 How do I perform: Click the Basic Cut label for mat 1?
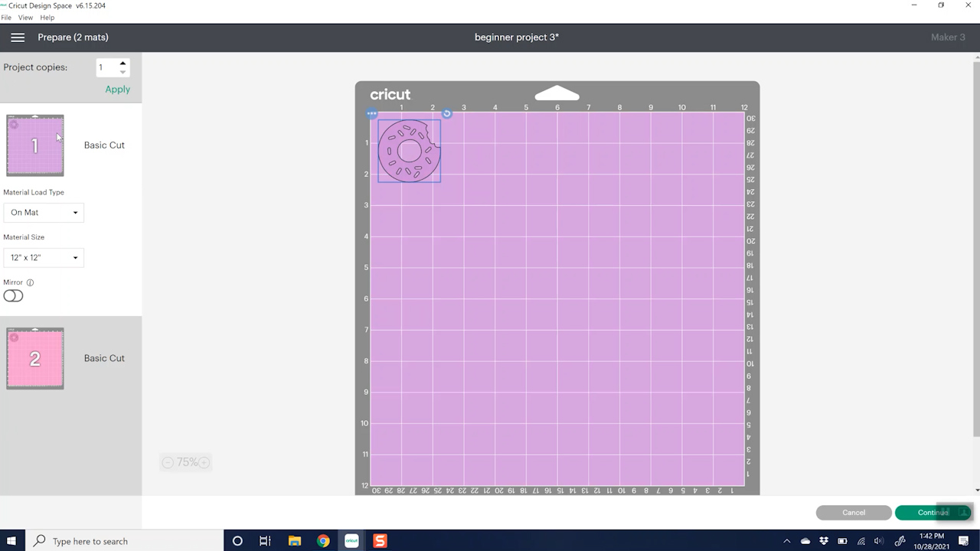(x=104, y=145)
